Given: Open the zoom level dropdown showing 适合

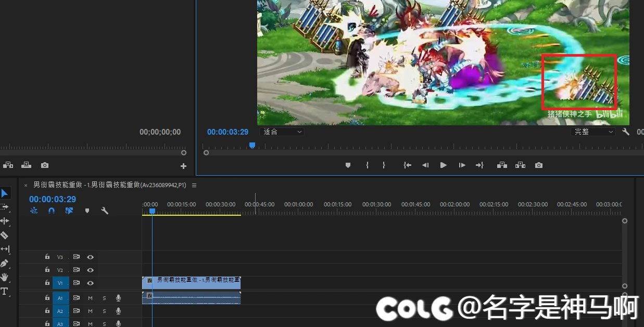Looking at the screenshot, I should coord(282,132).
